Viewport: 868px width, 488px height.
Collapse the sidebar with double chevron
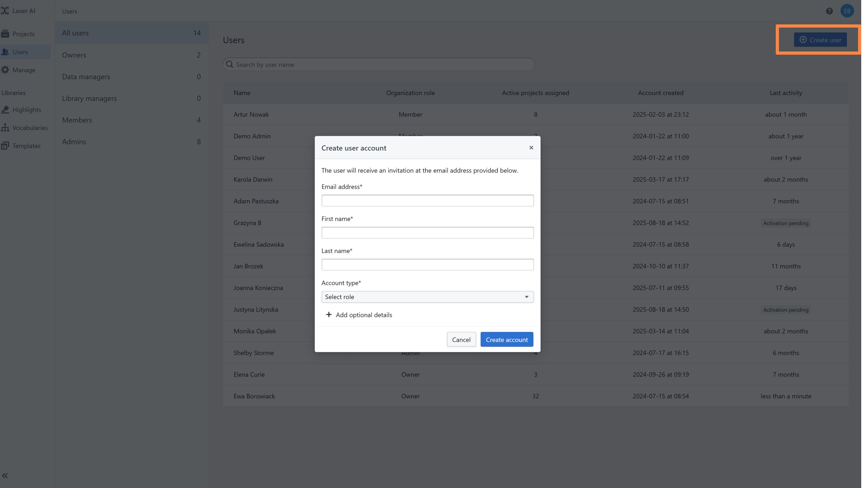point(5,476)
